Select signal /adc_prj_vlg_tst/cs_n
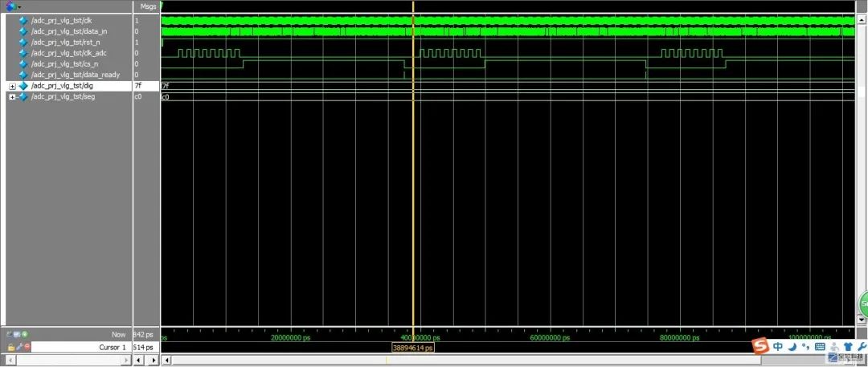This screenshot has height=367, width=868. tap(64, 63)
